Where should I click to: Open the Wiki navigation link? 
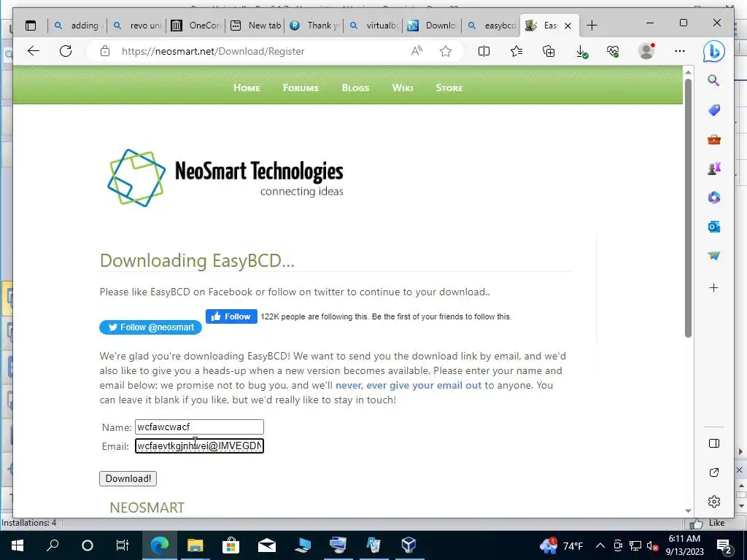pyautogui.click(x=403, y=87)
